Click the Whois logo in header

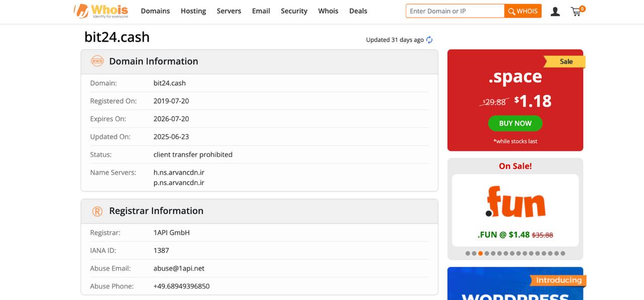pyautogui.click(x=101, y=11)
